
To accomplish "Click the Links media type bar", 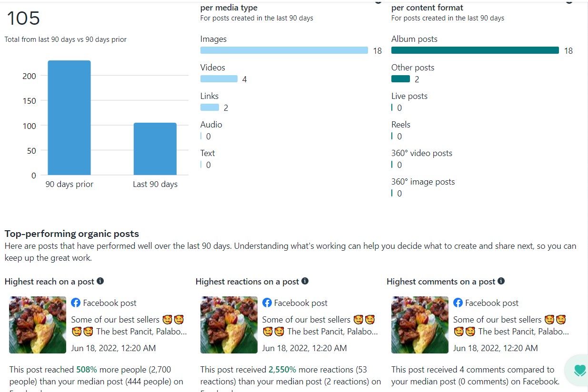I will [x=209, y=108].
